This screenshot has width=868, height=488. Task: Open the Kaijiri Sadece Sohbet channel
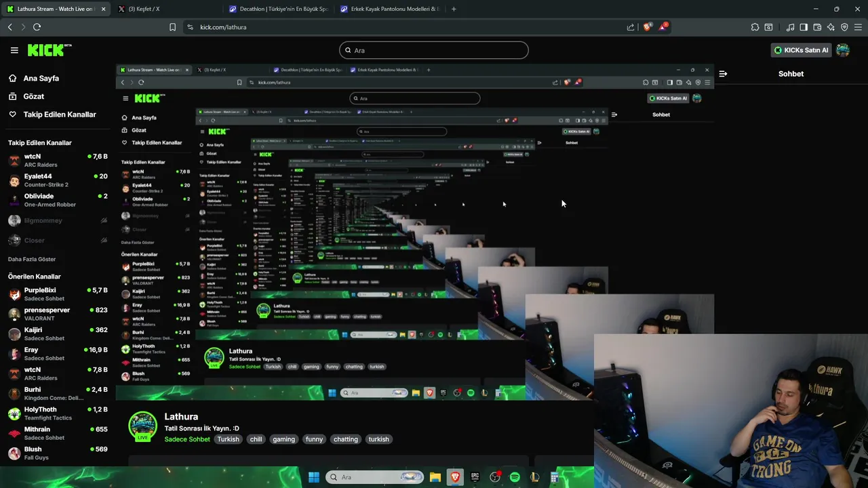click(58, 334)
